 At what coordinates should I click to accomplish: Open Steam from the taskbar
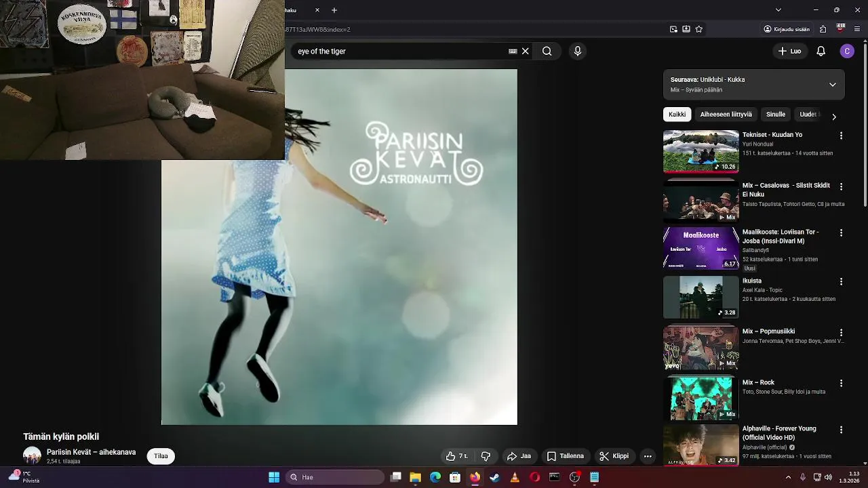click(x=495, y=477)
